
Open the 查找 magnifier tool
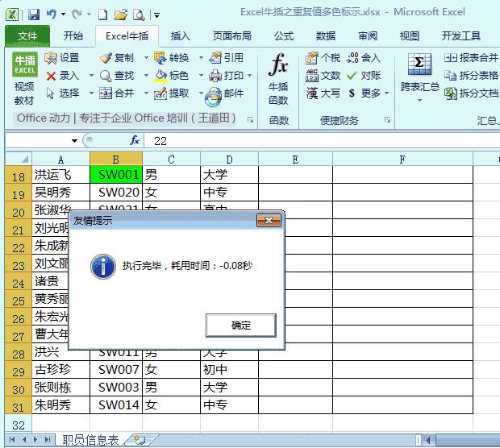(x=116, y=76)
